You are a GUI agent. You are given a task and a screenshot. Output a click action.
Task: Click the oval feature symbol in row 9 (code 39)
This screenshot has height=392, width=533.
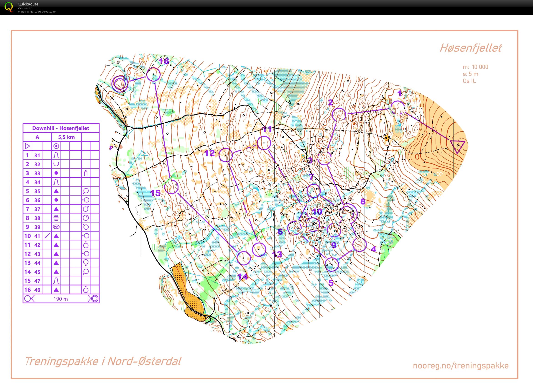click(56, 227)
